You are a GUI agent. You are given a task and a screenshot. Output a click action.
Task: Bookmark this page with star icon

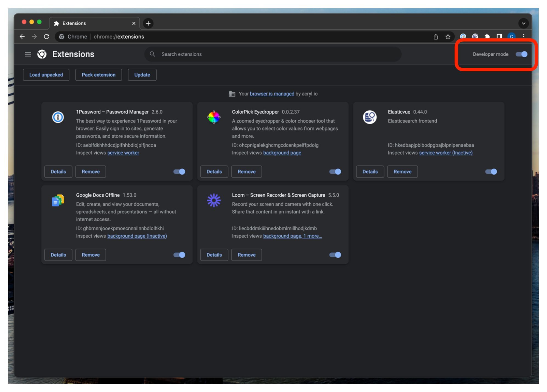[x=448, y=37]
